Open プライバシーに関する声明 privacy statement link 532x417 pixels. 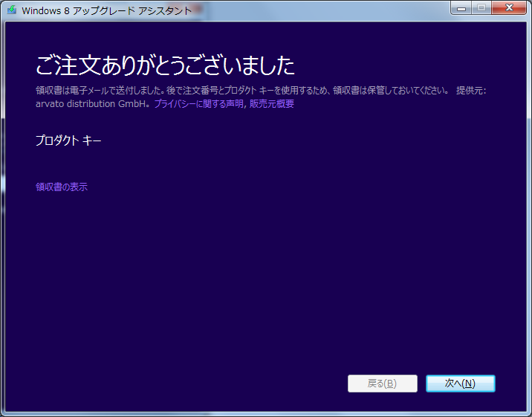pyautogui.click(x=199, y=104)
